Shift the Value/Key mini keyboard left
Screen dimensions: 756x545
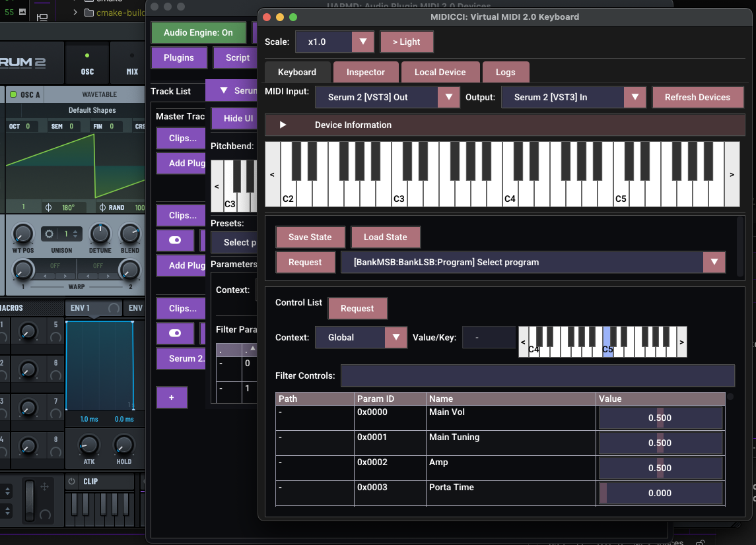coord(523,342)
